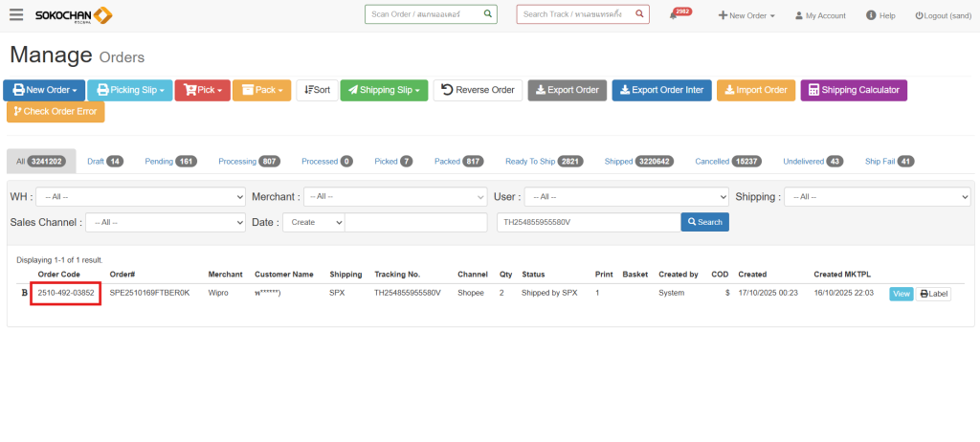Click the Search Track magnifier icon
The width and height of the screenshot is (980, 442).
639,14
